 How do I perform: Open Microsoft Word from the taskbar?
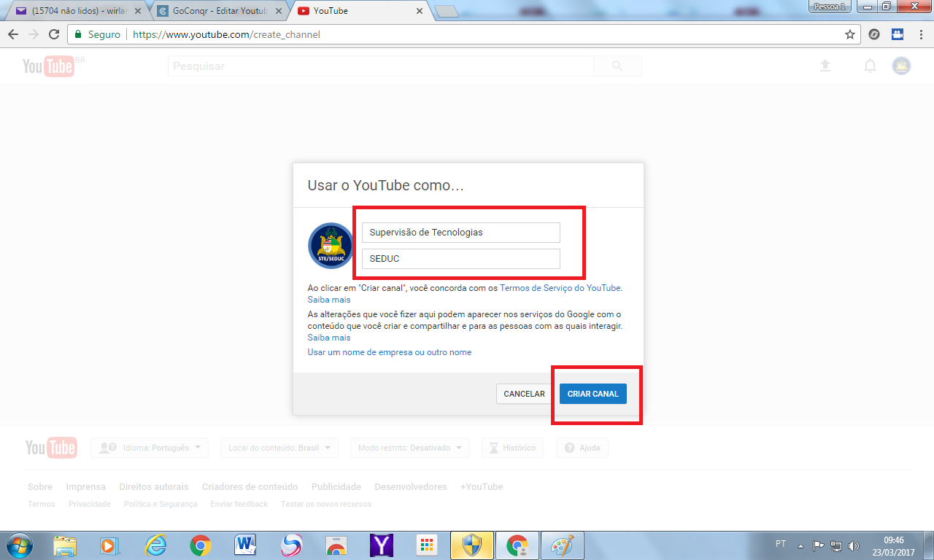[246, 545]
